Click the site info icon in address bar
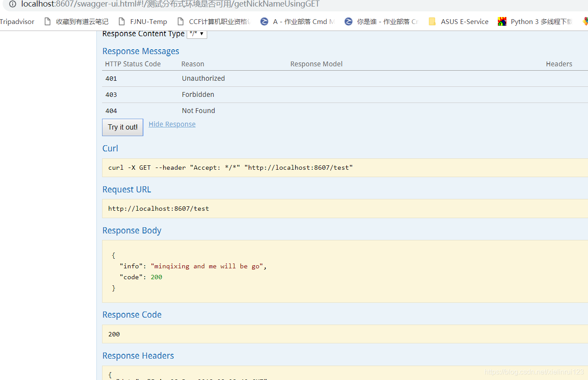The height and width of the screenshot is (380, 588). click(x=12, y=4)
